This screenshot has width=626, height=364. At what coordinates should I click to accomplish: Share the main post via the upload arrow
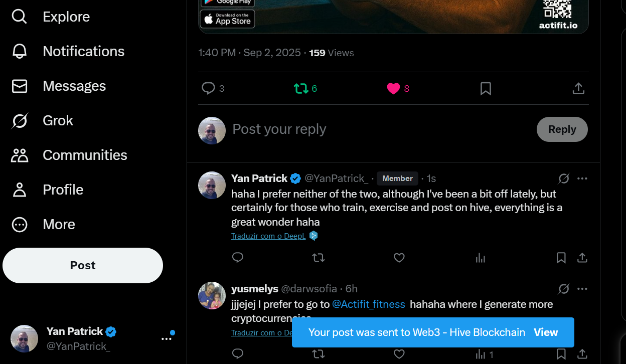point(578,89)
